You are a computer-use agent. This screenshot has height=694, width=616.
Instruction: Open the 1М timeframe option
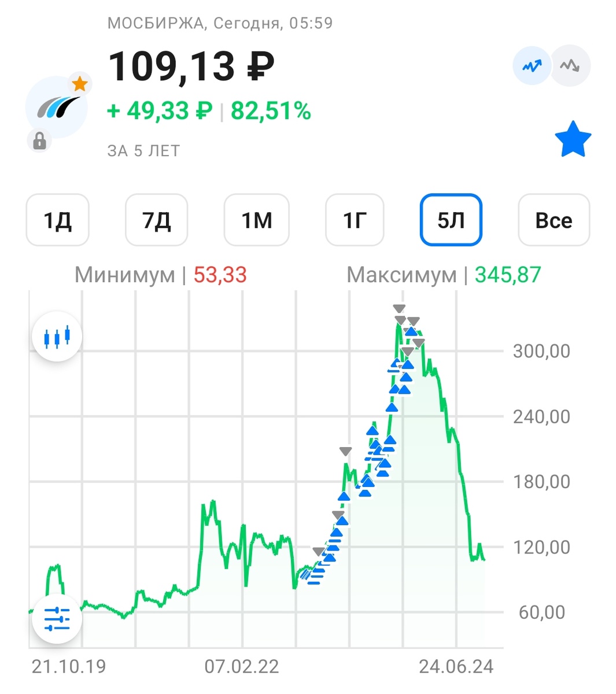(256, 220)
